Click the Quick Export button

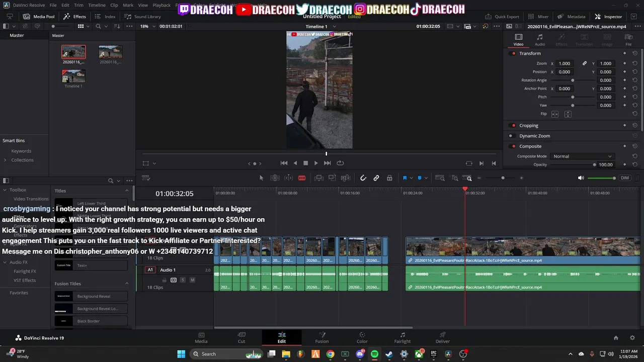coord(502,17)
